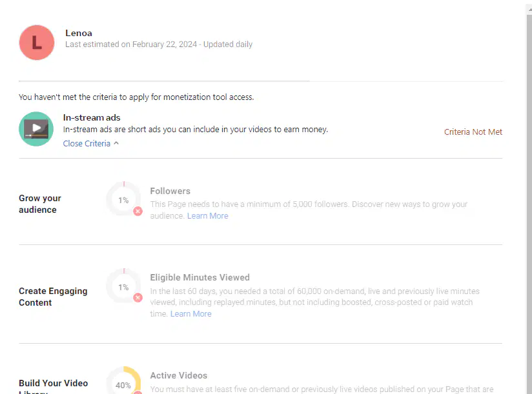Click the In-stream ads video icon
Image resolution: width=532 pixels, height=394 pixels.
click(36, 129)
